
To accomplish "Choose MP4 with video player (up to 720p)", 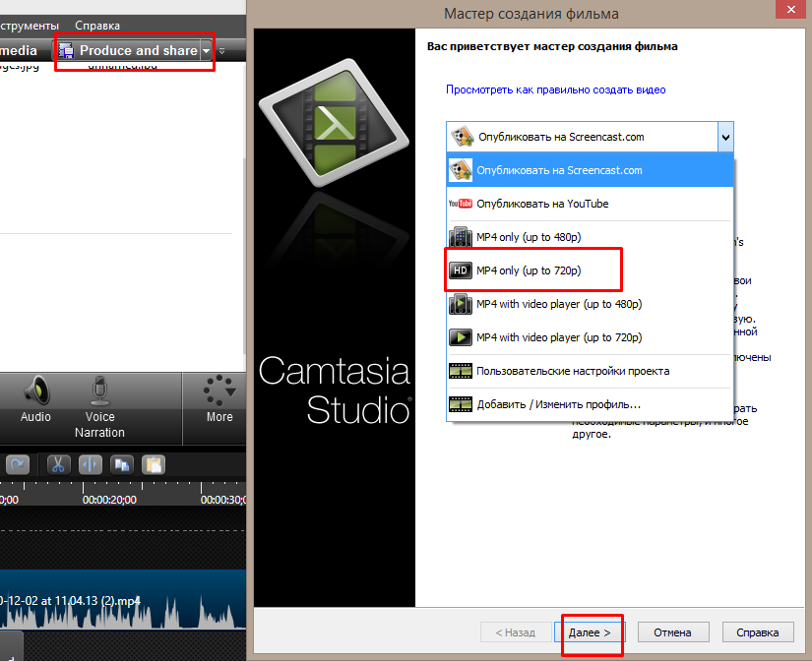I will point(590,337).
